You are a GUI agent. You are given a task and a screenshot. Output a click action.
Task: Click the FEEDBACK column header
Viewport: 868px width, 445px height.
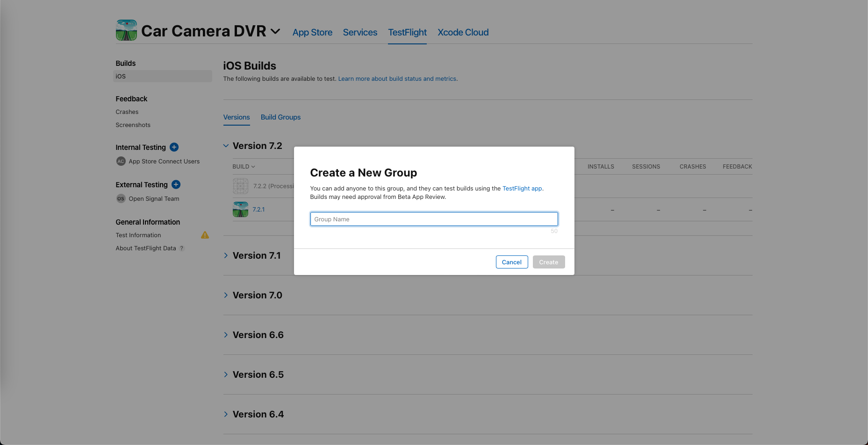[x=737, y=167]
